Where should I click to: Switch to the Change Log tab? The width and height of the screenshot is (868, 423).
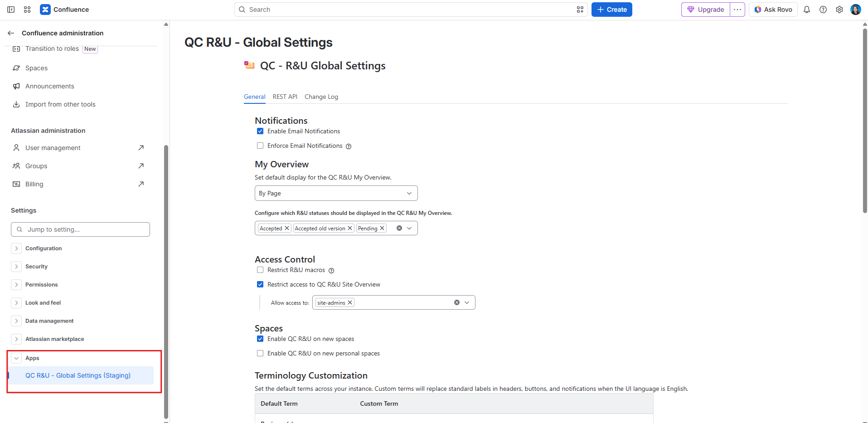[x=321, y=97]
